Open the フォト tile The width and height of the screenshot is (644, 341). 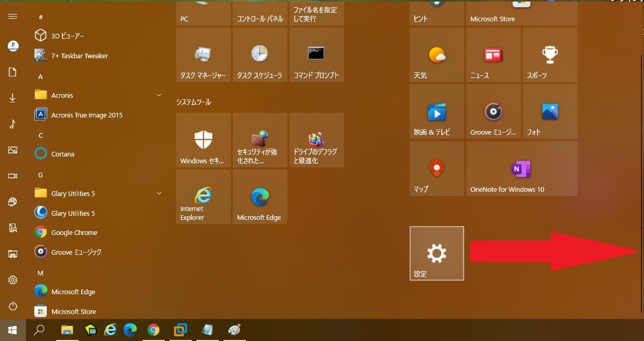550,112
